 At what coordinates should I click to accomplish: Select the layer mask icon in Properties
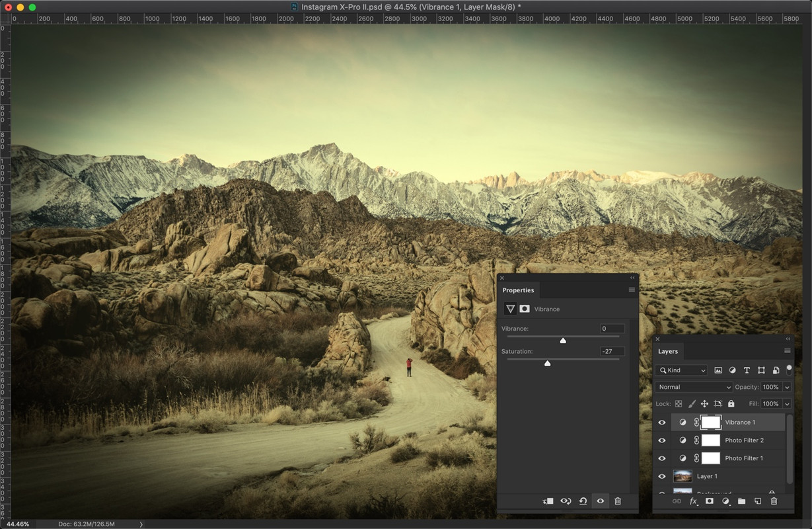[x=525, y=309]
